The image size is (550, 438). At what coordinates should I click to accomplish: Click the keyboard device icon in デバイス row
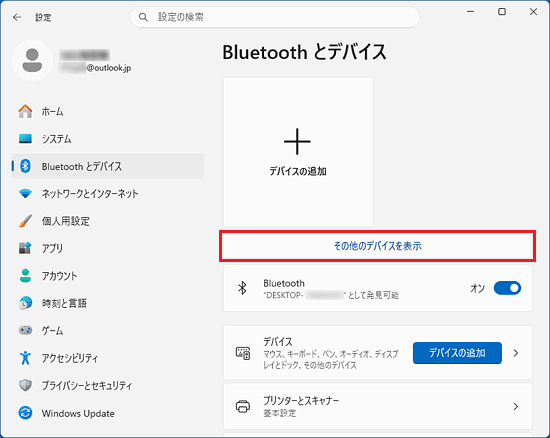tap(243, 353)
